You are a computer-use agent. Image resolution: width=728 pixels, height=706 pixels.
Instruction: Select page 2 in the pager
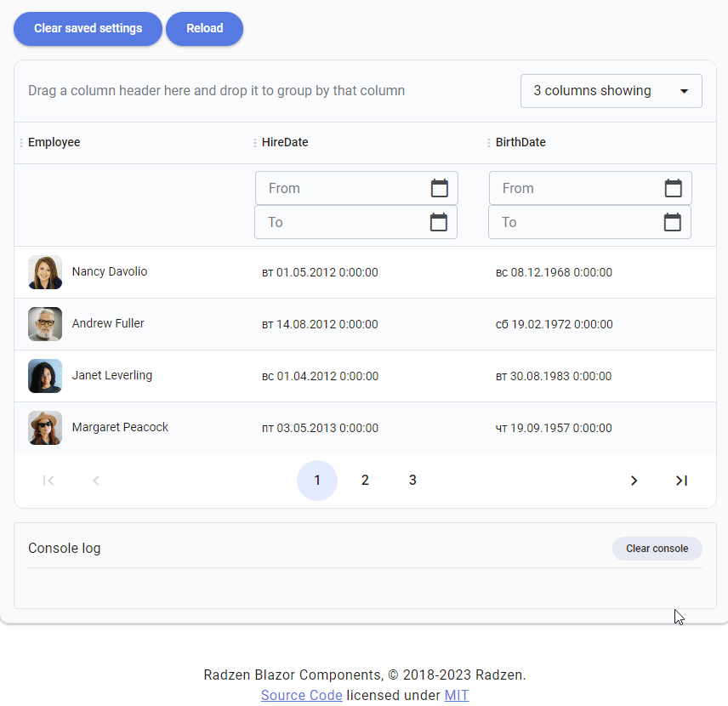pos(365,480)
